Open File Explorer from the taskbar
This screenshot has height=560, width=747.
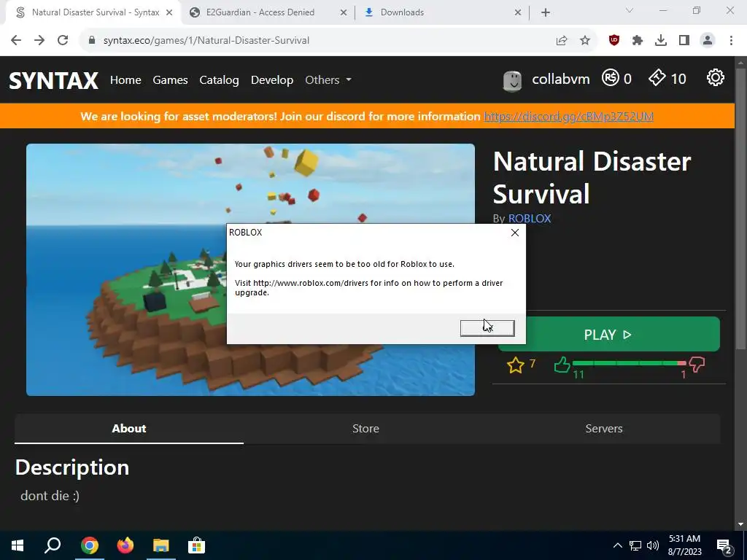pos(161,545)
